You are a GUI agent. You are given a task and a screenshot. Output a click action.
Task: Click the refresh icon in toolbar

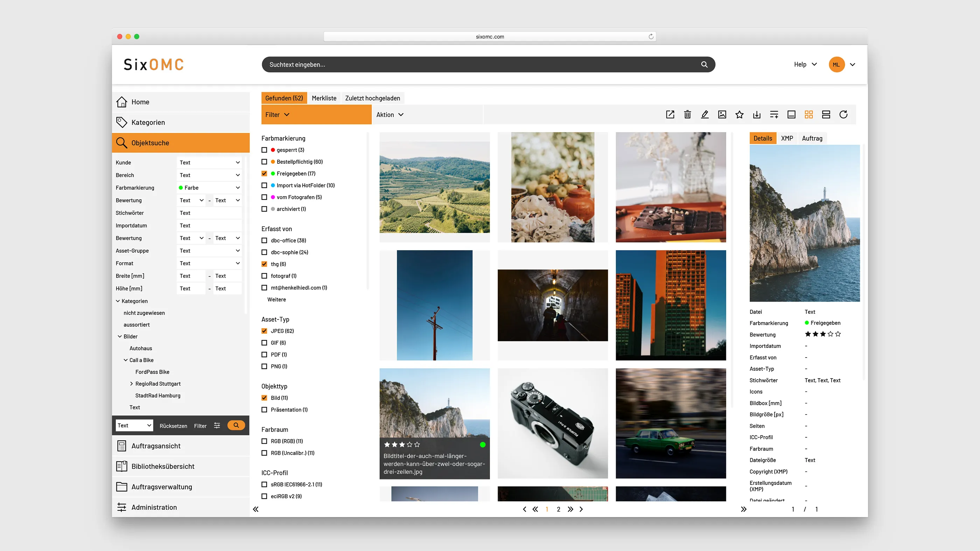point(843,114)
